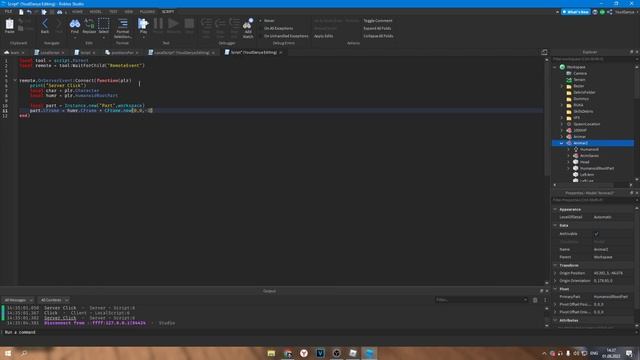Expand the Origin Position property
Viewport: 640px width, 360px height.
(x=555, y=273)
